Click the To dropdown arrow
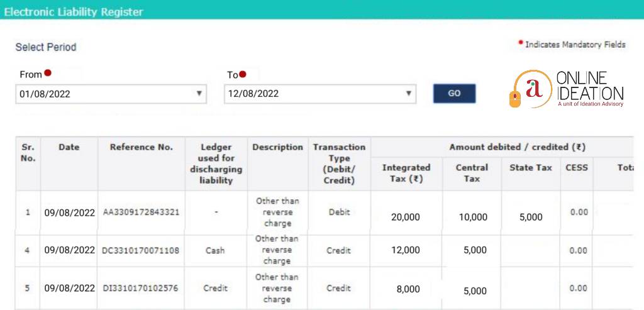 (x=409, y=94)
